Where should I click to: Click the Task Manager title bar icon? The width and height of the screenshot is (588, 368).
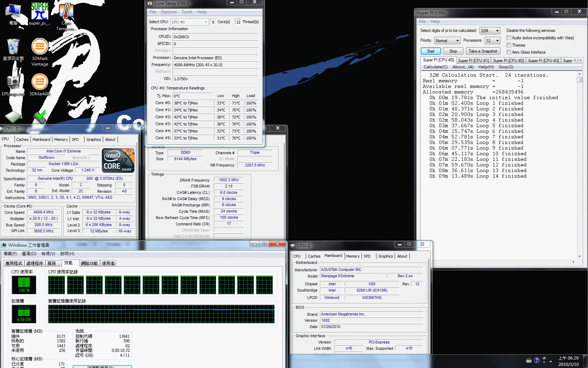point(4,245)
